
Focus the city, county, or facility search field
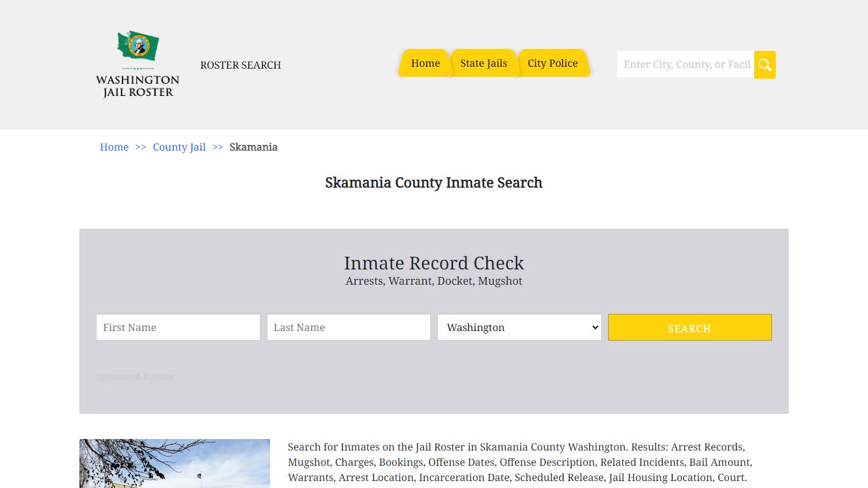coord(686,65)
